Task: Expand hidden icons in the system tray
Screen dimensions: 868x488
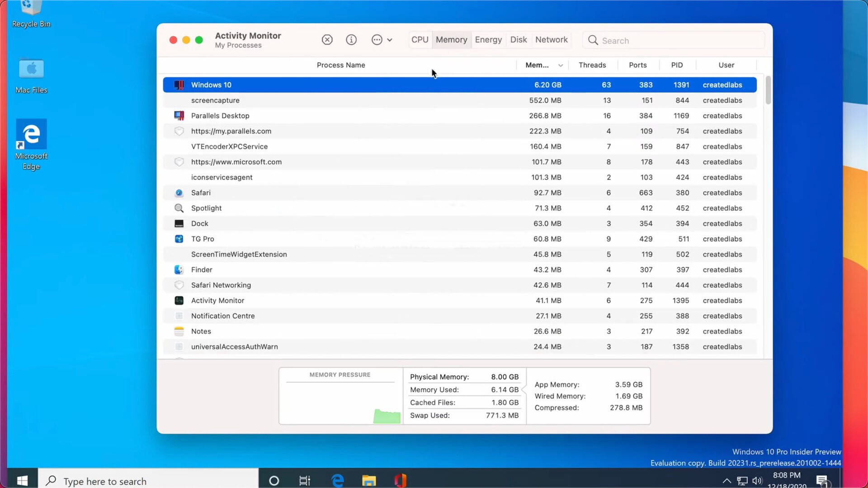Action: pyautogui.click(x=727, y=481)
